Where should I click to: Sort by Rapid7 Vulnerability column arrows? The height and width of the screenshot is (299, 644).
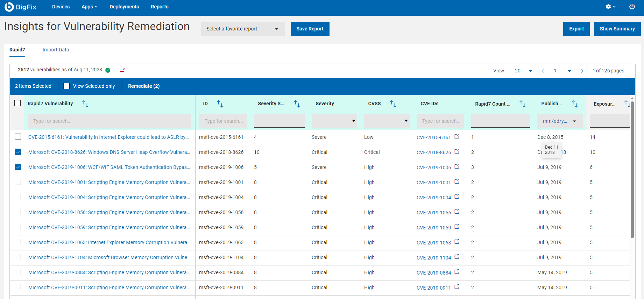coord(85,104)
